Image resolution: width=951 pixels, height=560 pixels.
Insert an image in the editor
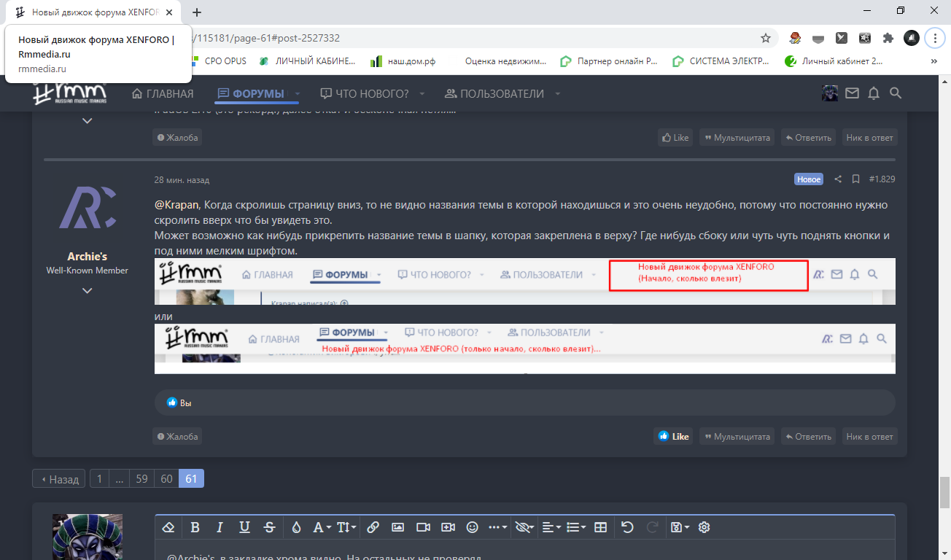click(397, 527)
